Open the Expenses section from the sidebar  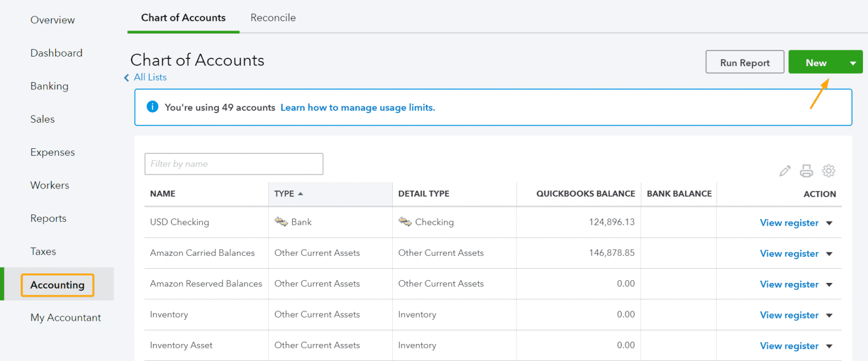click(x=52, y=152)
